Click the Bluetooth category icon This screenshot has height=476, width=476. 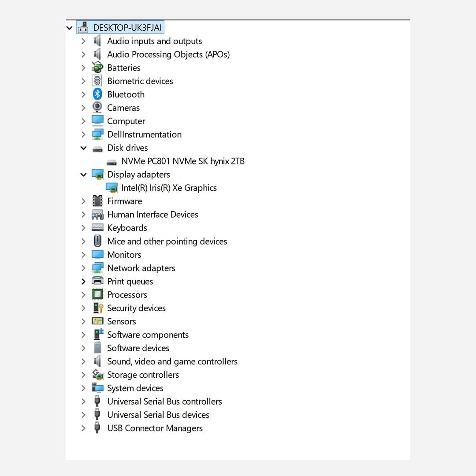click(97, 94)
